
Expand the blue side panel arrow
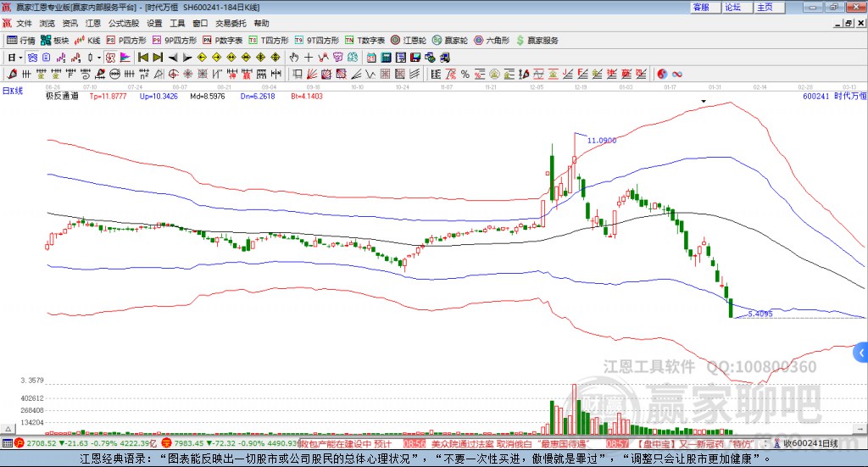[x=861, y=353]
